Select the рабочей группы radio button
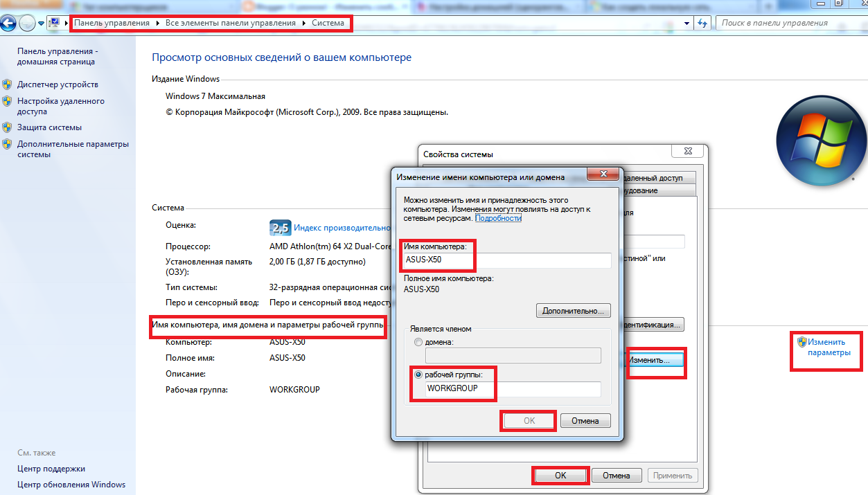Image resolution: width=868 pixels, height=495 pixels. (418, 375)
